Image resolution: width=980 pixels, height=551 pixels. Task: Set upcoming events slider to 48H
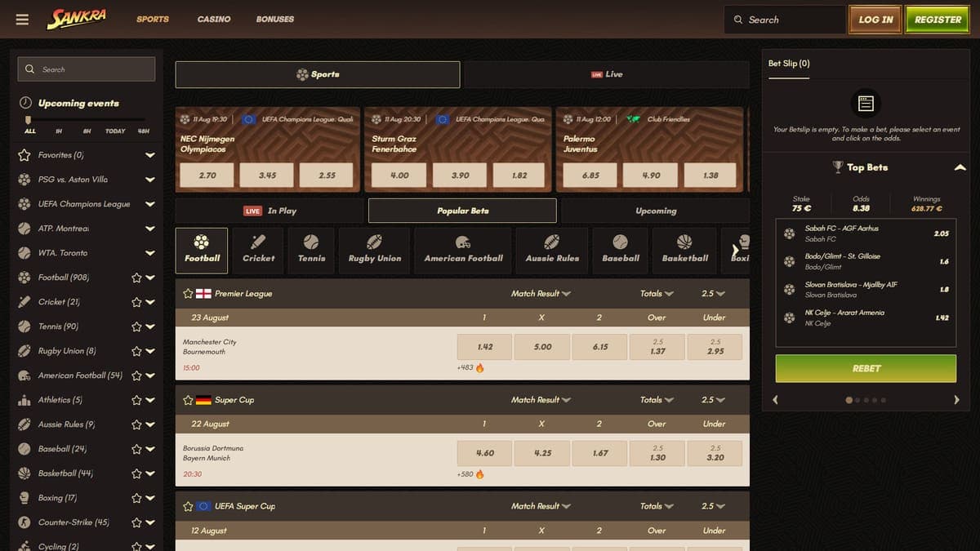(144, 131)
